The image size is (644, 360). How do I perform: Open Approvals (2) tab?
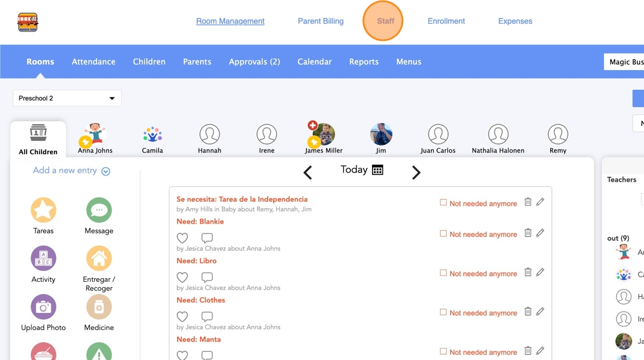pos(254,62)
